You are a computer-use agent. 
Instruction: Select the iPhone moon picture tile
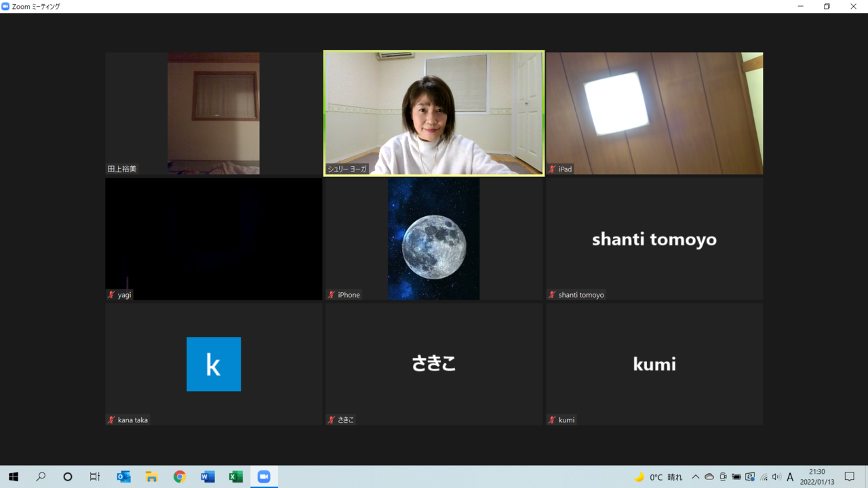point(434,239)
